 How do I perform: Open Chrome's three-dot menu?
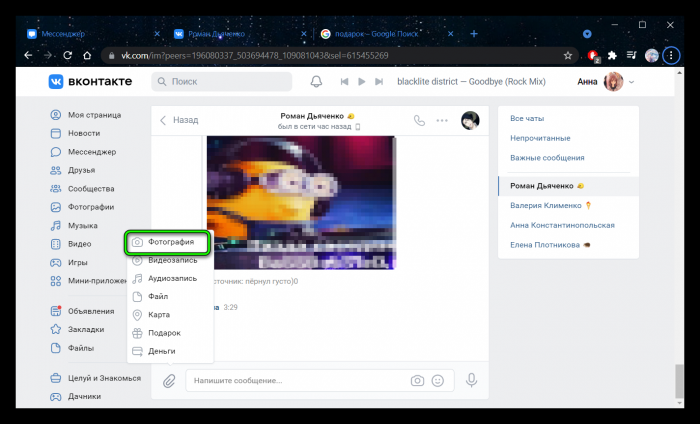(672, 55)
